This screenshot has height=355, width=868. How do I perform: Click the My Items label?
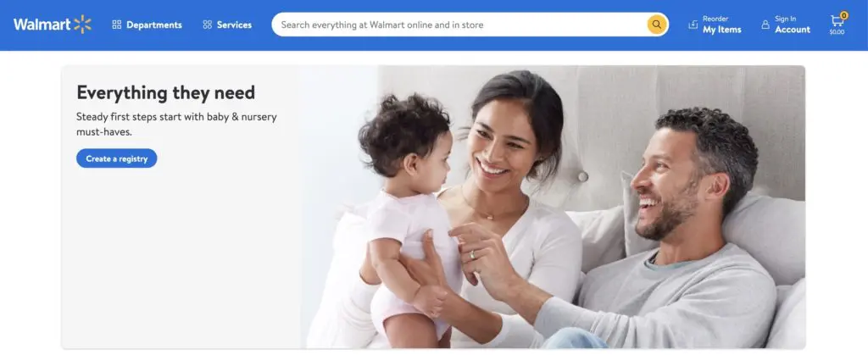tap(722, 30)
